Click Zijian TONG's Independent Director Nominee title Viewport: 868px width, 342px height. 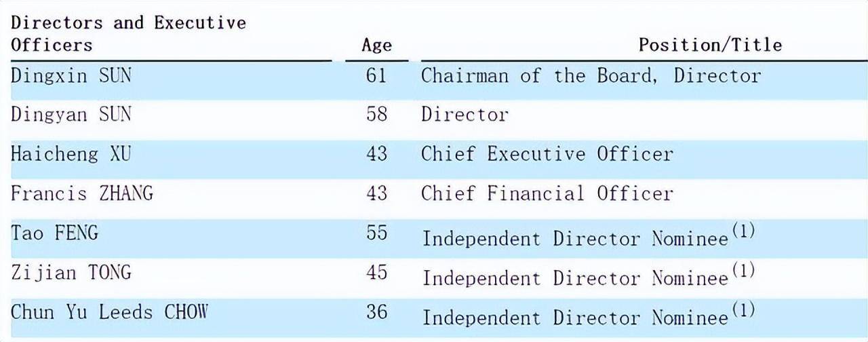click(x=575, y=278)
